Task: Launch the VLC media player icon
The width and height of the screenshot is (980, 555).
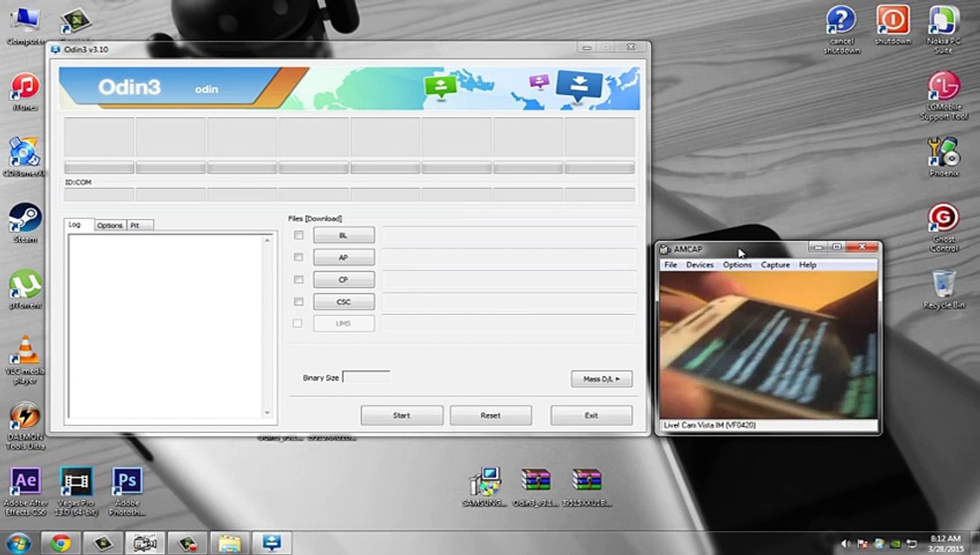Action: pyautogui.click(x=25, y=351)
